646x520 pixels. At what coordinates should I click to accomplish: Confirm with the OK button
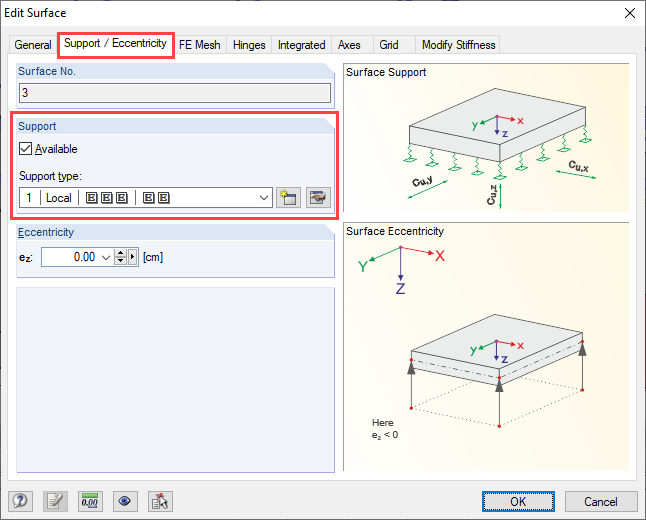518,501
